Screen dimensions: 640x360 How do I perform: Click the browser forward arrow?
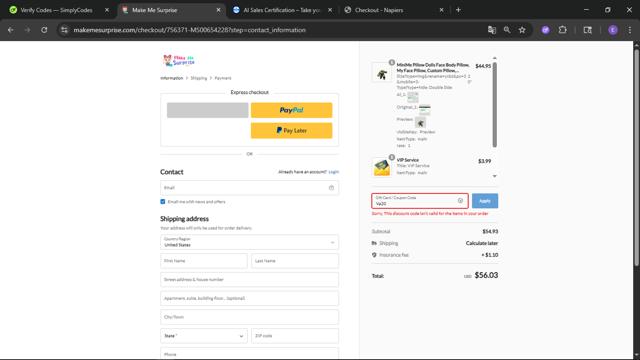27,30
